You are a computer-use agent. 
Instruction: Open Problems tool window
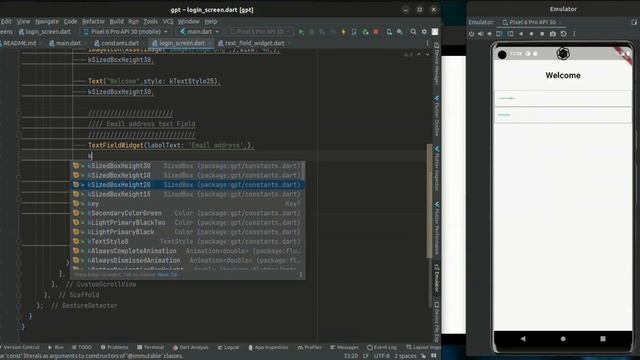pos(114,347)
